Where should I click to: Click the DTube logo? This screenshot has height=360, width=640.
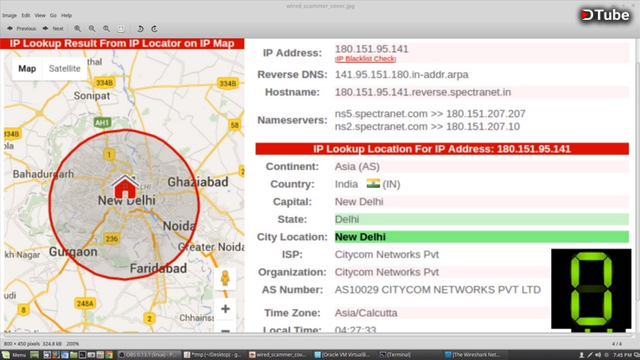point(605,16)
